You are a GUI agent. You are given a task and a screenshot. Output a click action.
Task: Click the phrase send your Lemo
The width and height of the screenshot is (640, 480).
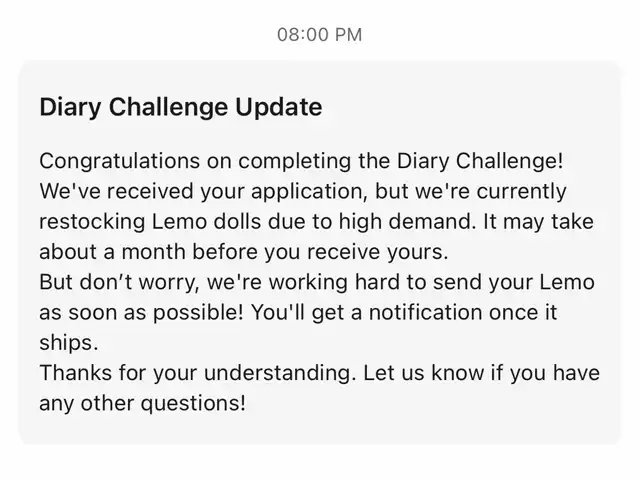(x=514, y=282)
